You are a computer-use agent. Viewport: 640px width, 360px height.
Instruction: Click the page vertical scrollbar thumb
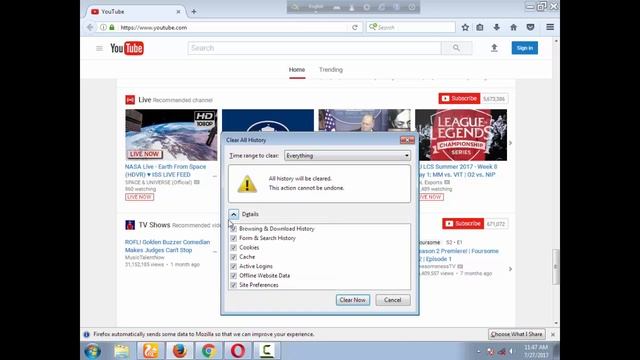556,267
